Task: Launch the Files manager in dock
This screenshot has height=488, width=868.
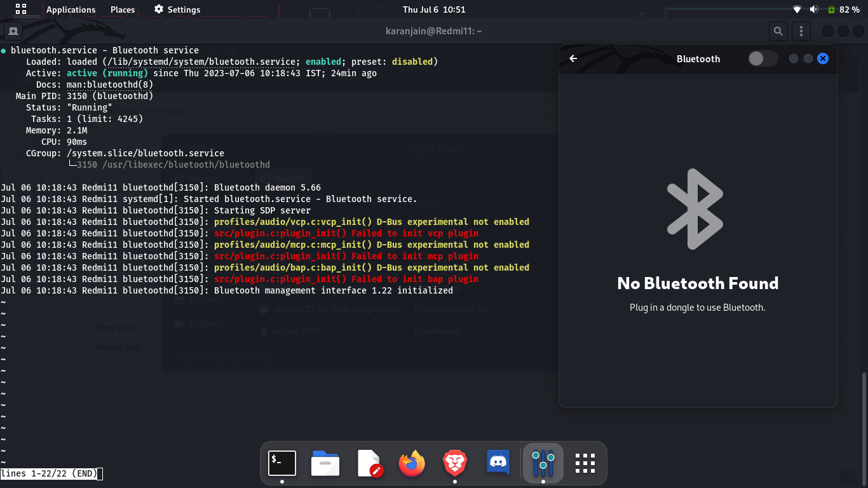Action: coord(325,463)
